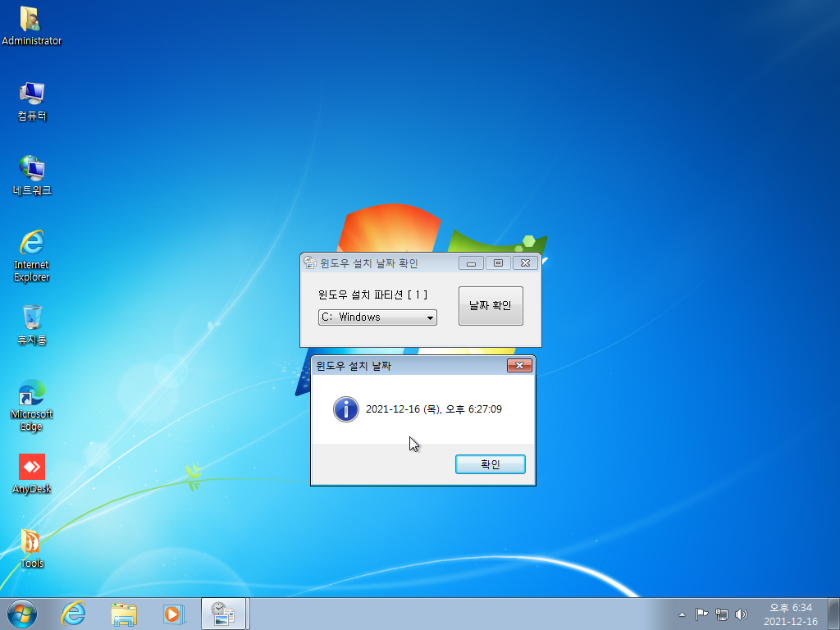This screenshot has height=630, width=840.
Task: Click the taskbar clock showing 오후 6:34
Action: 791,614
